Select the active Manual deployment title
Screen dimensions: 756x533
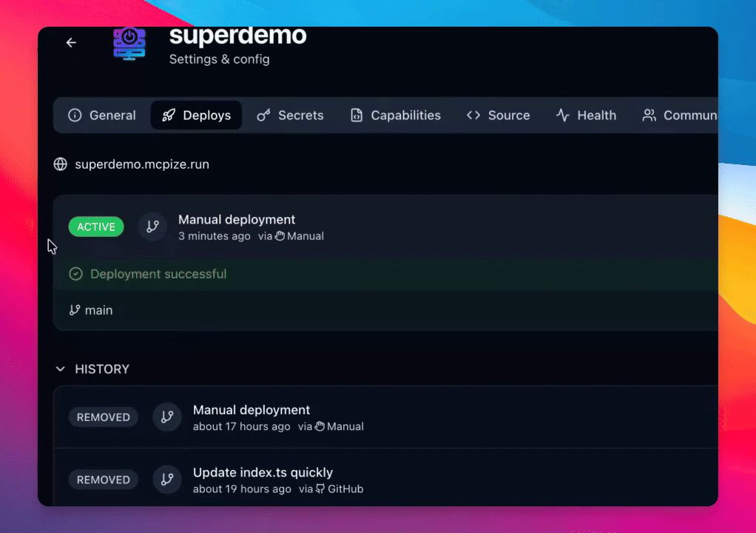(x=237, y=219)
